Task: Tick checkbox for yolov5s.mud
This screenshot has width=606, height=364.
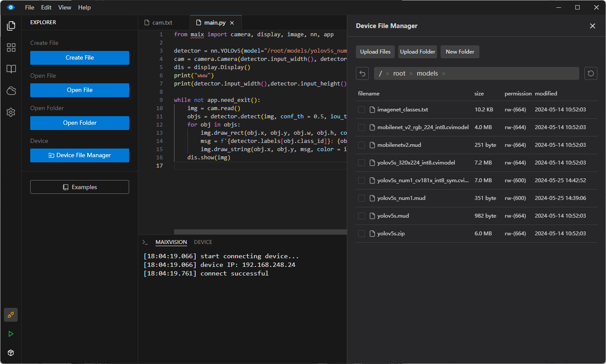Action: 362,216
